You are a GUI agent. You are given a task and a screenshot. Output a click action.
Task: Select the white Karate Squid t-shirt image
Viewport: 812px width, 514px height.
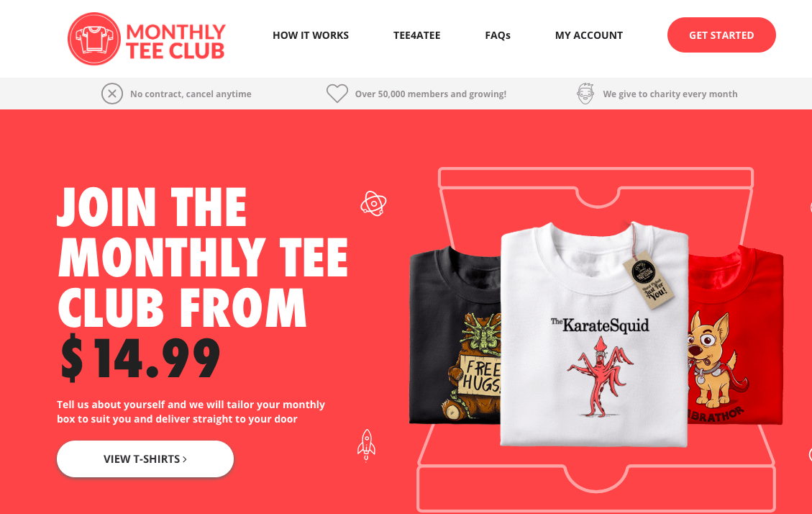point(594,335)
